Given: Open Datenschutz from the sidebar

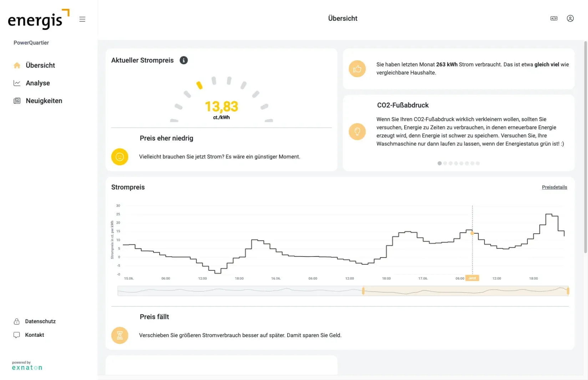Looking at the screenshot, I should click(40, 321).
